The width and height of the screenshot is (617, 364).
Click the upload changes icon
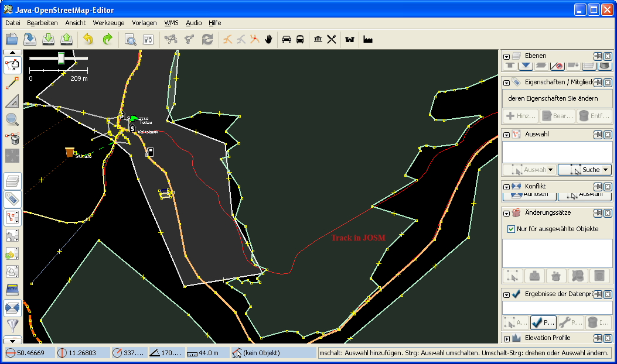67,39
